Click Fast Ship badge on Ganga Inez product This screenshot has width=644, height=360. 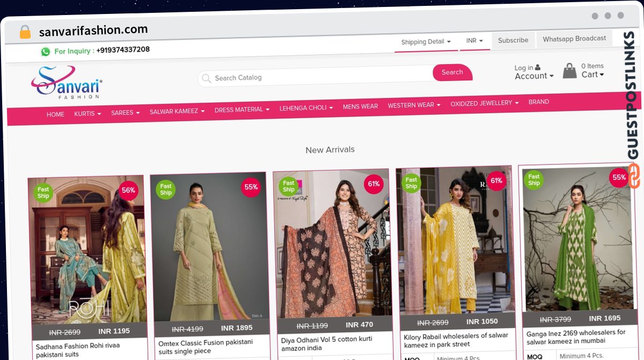533,179
